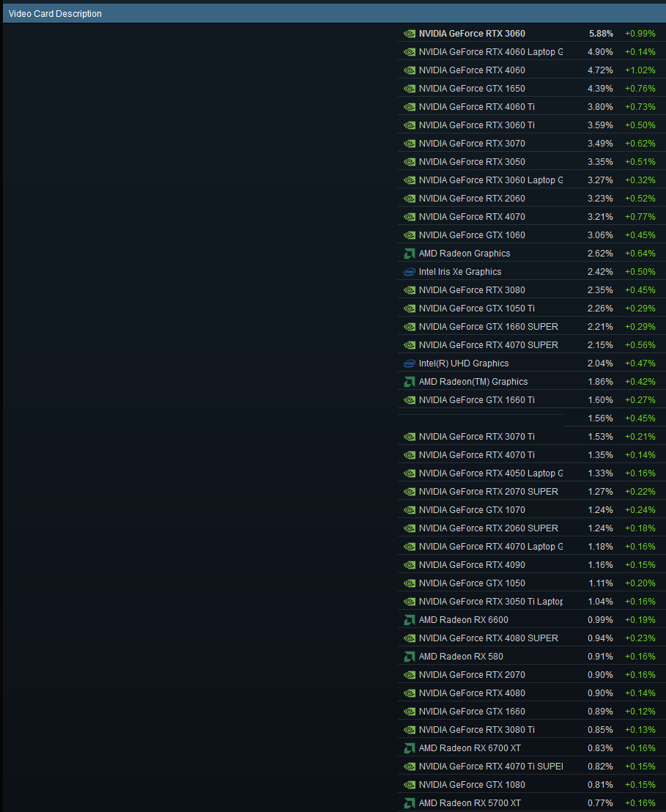Select NVIDIA GeForce RTX 3060 Laptop GPU row
This screenshot has width=666, height=812.
click(532, 180)
